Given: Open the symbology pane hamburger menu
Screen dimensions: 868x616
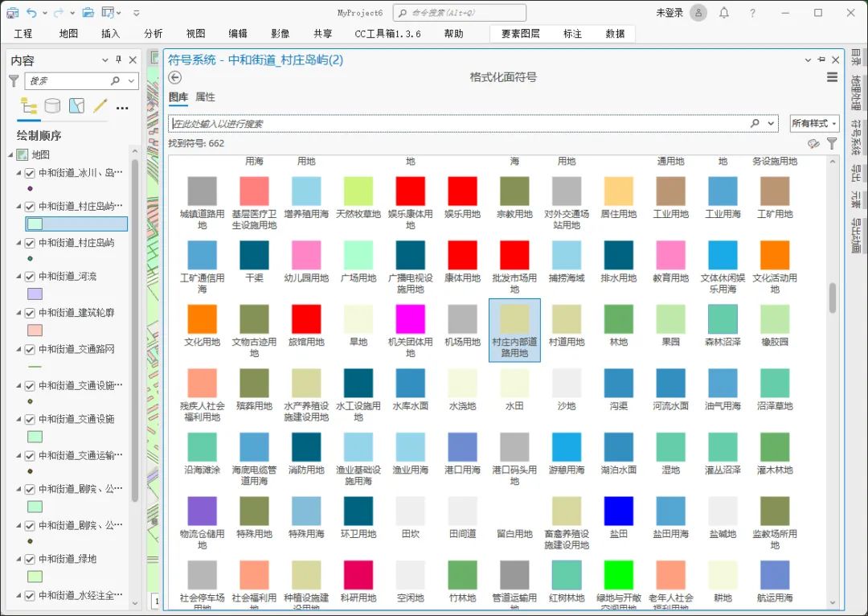Looking at the screenshot, I should (832, 77).
